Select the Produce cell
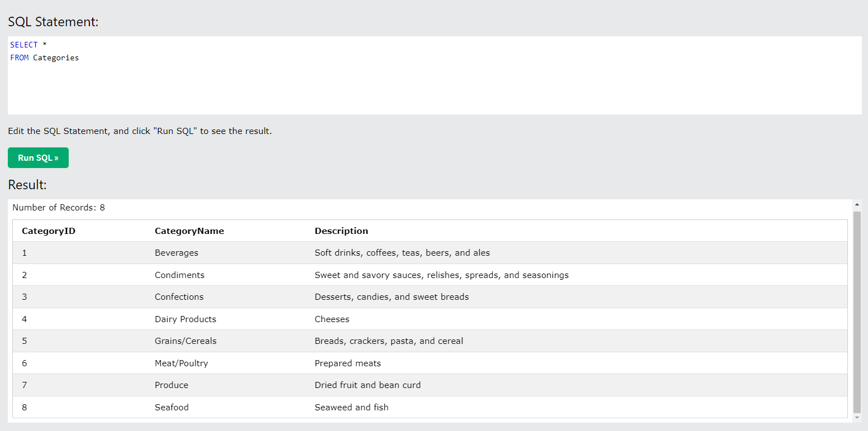 point(171,385)
